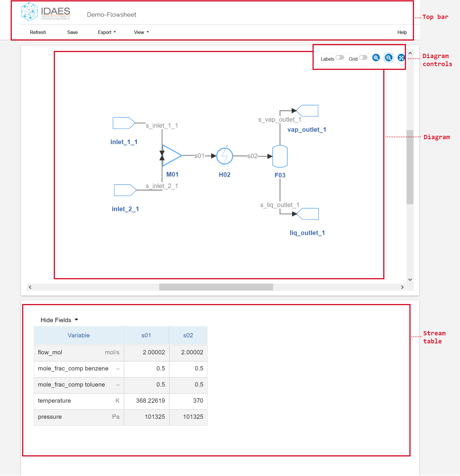This screenshot has height=476, width=460.
Task: Select the H02 heater circle icon
Action: (x=225, y=156)
